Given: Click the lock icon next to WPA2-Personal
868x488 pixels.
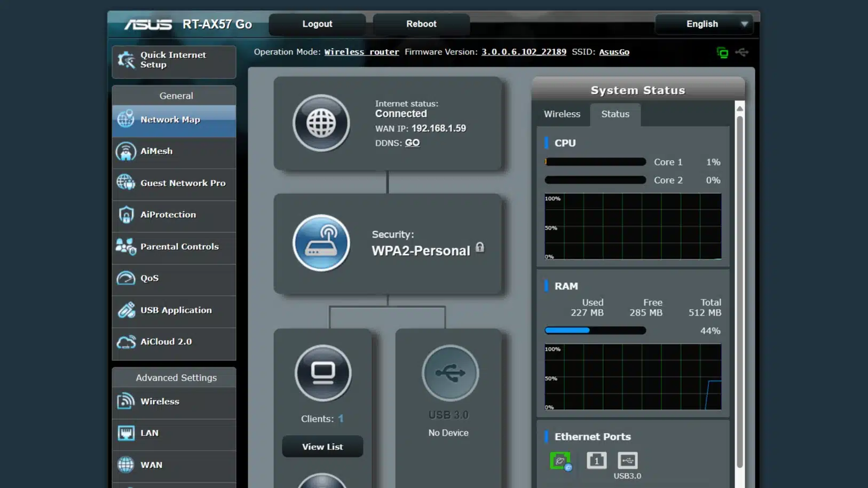Looking at the screenshot, I should tap(480, 247).
